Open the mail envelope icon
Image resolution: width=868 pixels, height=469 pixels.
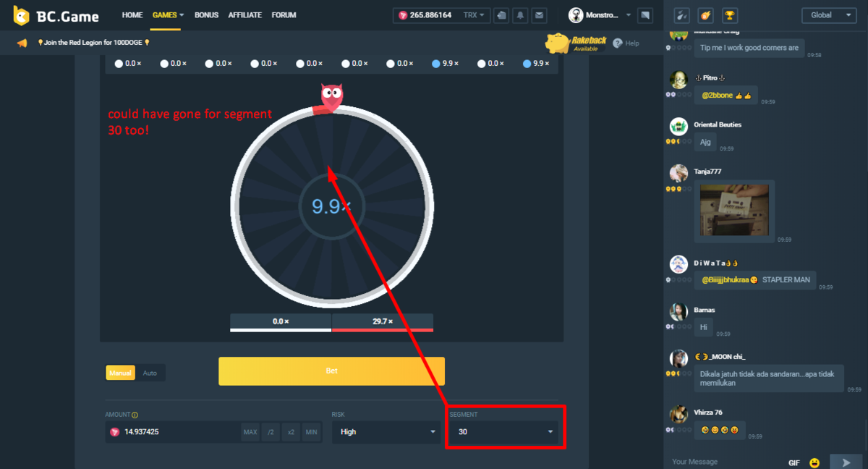(539, 15)
